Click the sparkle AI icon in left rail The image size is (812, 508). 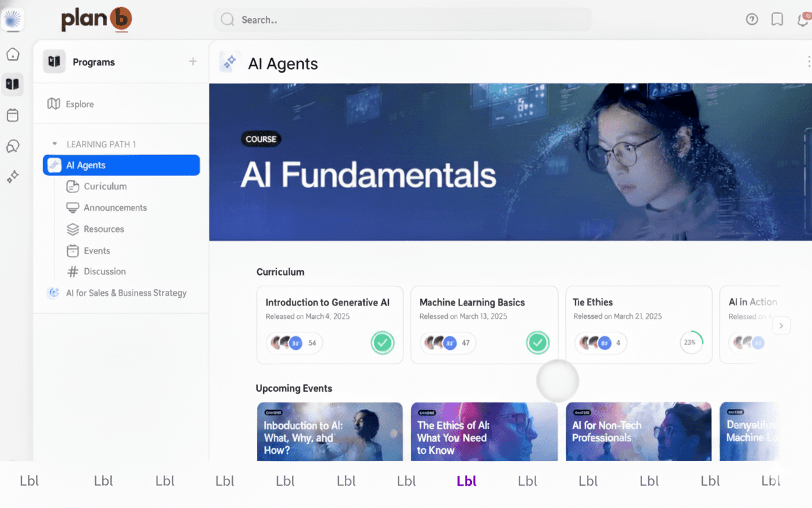coord(13,177)
